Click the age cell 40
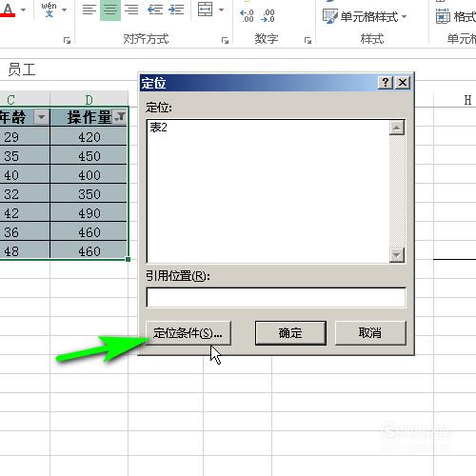Screen dimensions: 476x476 tap(25, 175)
